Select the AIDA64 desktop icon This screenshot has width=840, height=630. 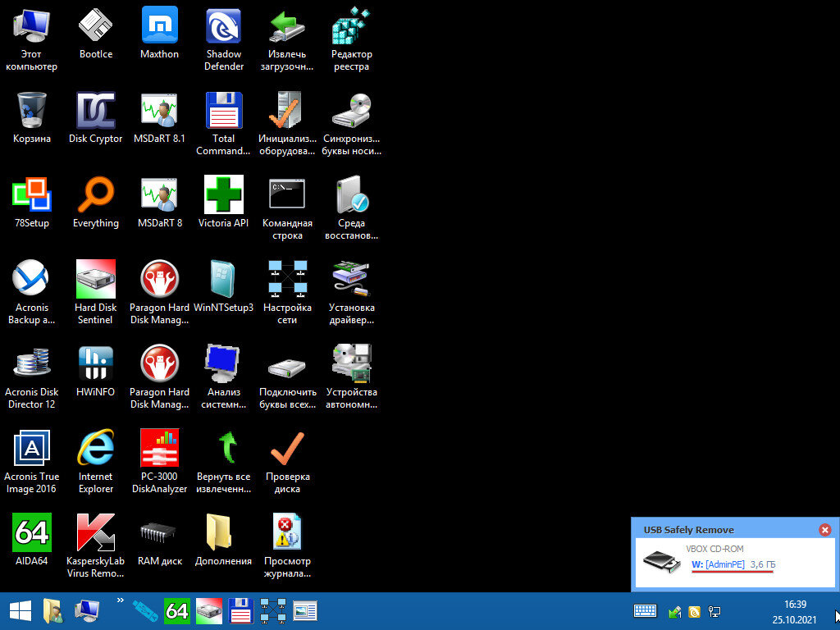pyautogui.click(x=32, y=540)
